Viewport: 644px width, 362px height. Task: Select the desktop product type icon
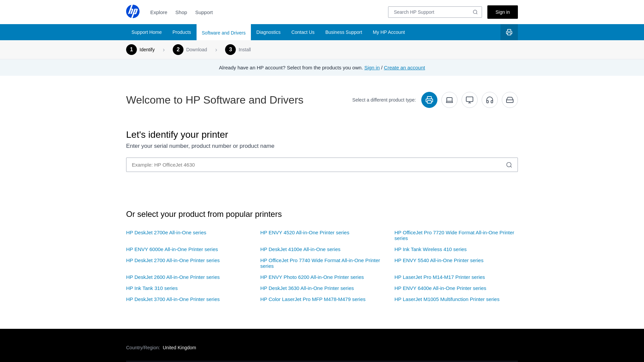470,100
